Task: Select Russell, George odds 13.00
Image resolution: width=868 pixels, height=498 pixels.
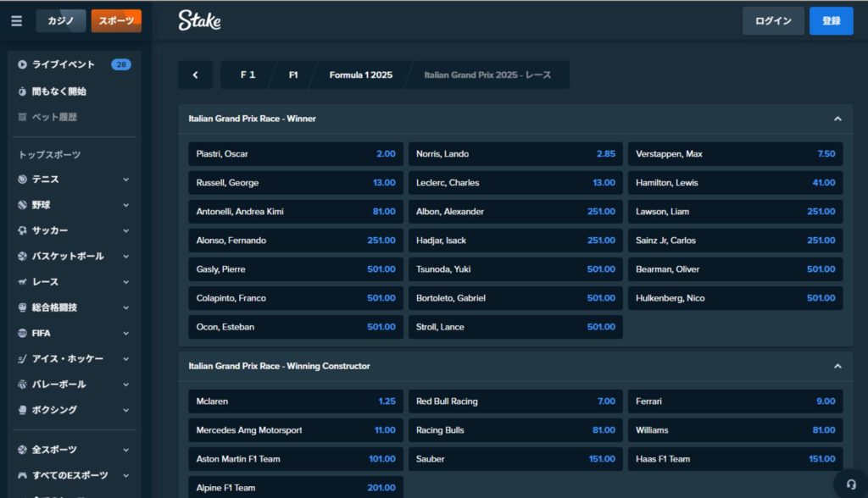Action: [x=296, y=183]
